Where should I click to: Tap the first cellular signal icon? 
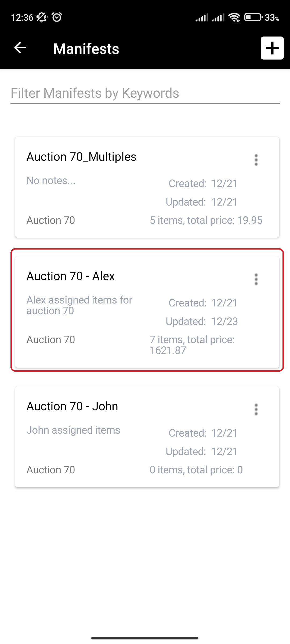(202, 18)
